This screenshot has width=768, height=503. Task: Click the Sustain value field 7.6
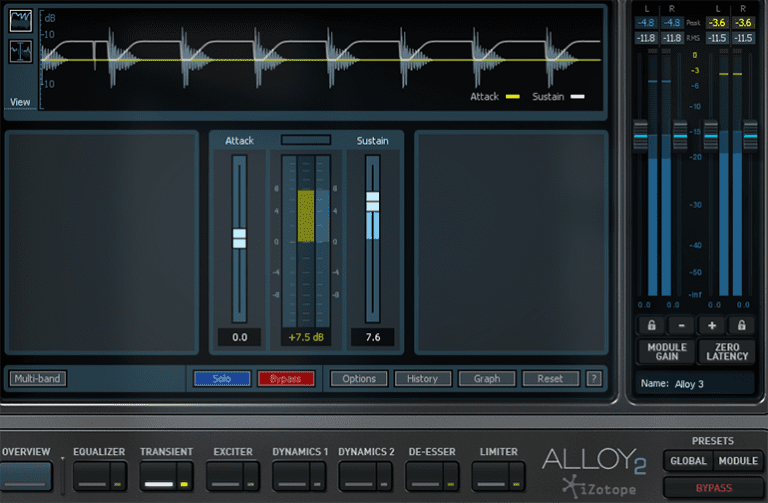click(x=373, y=337)
